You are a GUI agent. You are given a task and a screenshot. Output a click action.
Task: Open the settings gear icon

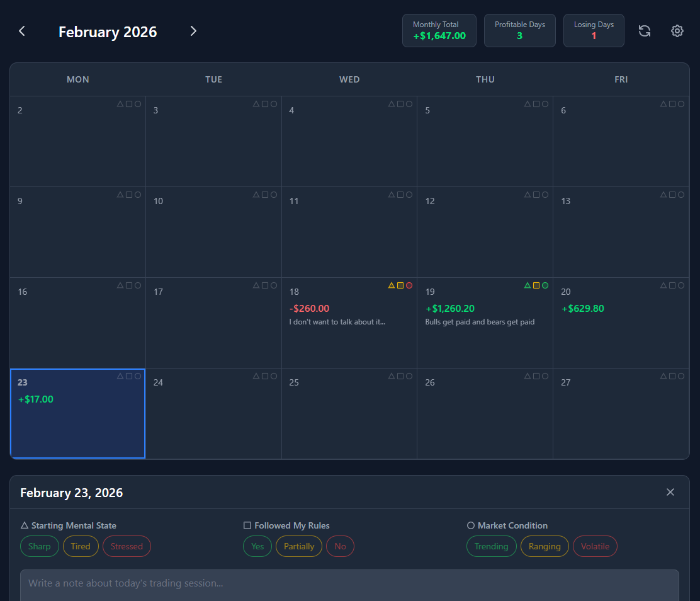(x=677, y=30)
